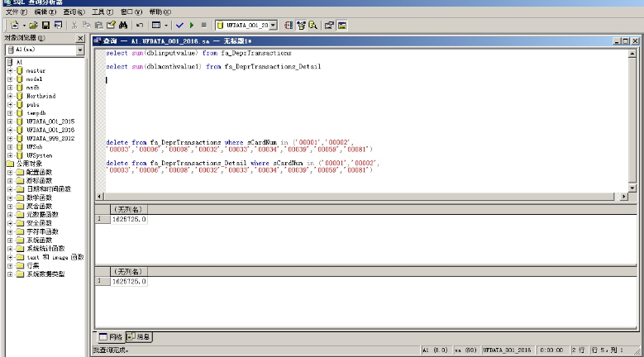Open the 编辑 menu
Viewport: 644px width, 357px height.
(x=45, y=12)
